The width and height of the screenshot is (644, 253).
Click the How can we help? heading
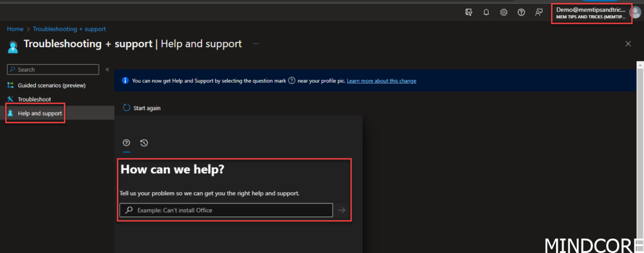(172, 170)
